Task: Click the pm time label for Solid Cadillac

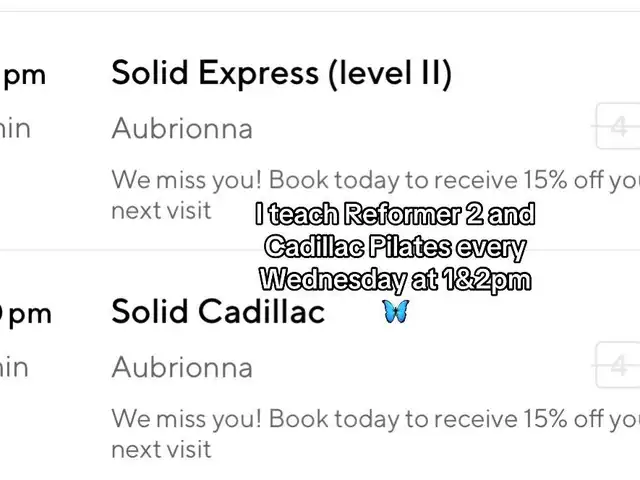Action: point(26,315)
